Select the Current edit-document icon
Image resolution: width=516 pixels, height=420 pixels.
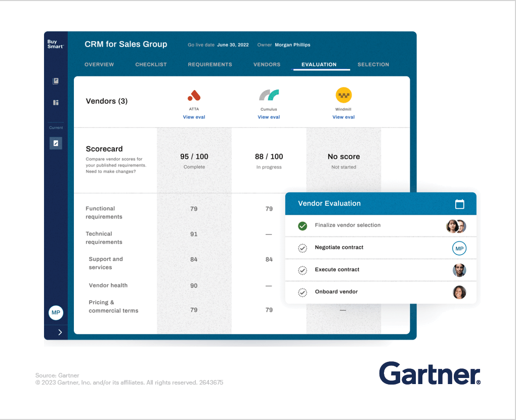click(x=56, y=143)
